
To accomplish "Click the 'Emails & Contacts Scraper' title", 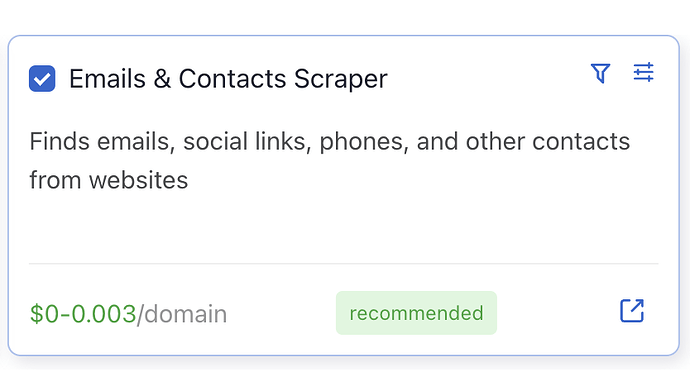I will tap(228, 79).
